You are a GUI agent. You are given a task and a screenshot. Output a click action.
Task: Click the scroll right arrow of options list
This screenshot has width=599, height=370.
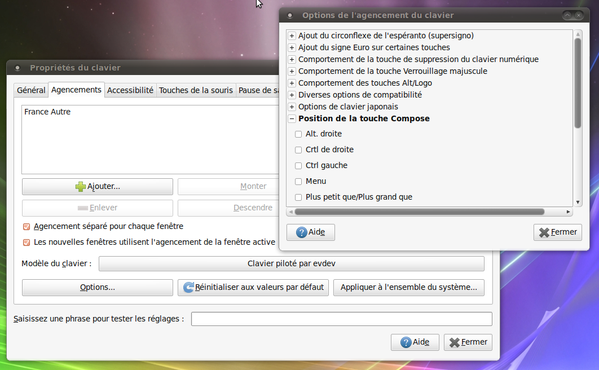click(568, 212)
